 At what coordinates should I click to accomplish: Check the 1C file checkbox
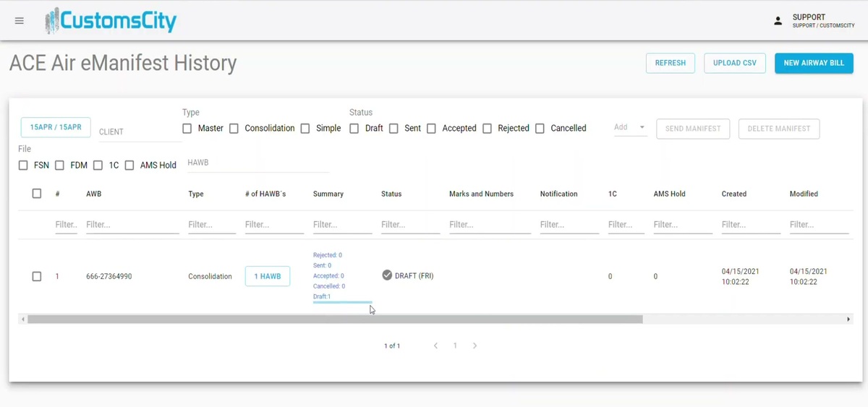click(98, 165)
